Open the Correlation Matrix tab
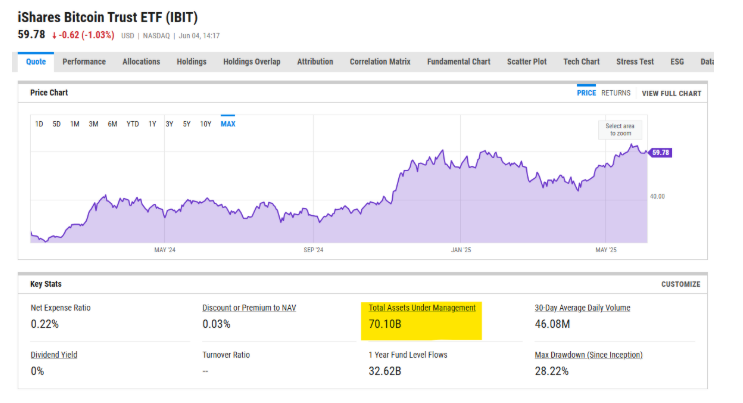This screenshot has height=403, width=743. 380,62
